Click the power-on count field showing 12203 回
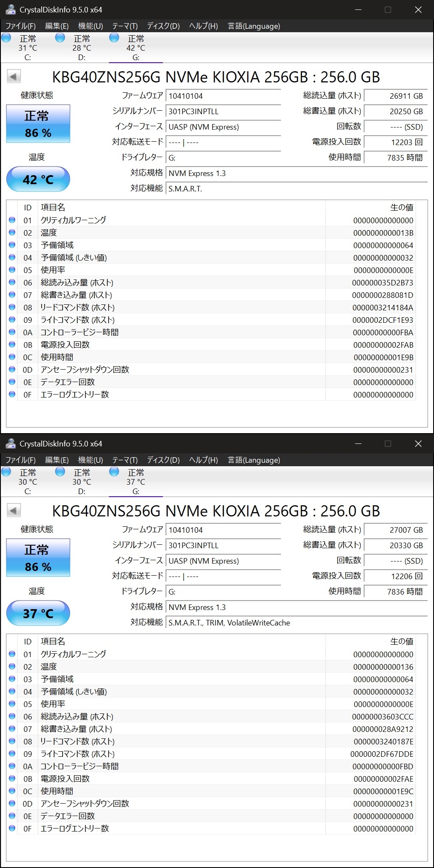434x868 pixels. coord(395,142)
